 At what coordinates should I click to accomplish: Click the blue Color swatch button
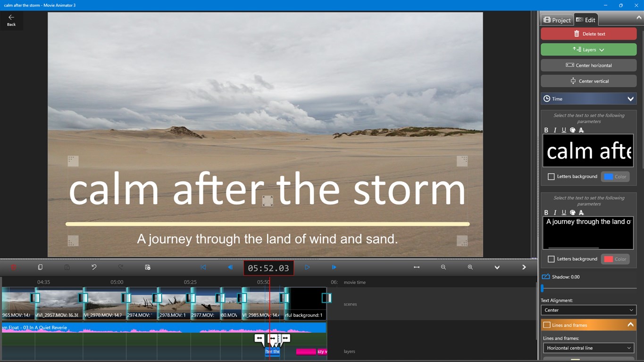615,177
